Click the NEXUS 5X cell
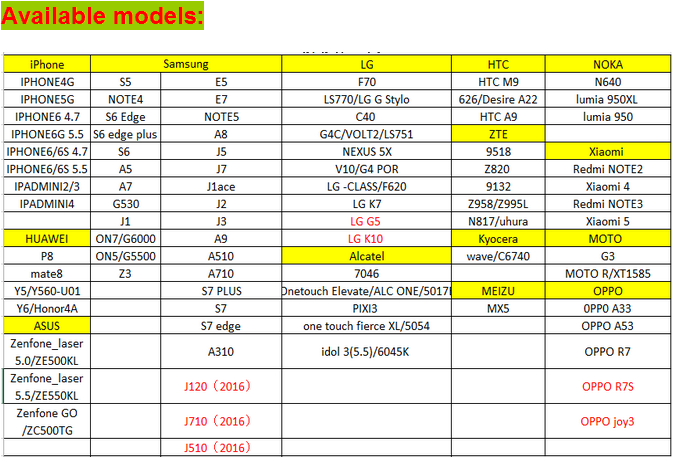The image size is (673, 458). (x=367, y=152)
